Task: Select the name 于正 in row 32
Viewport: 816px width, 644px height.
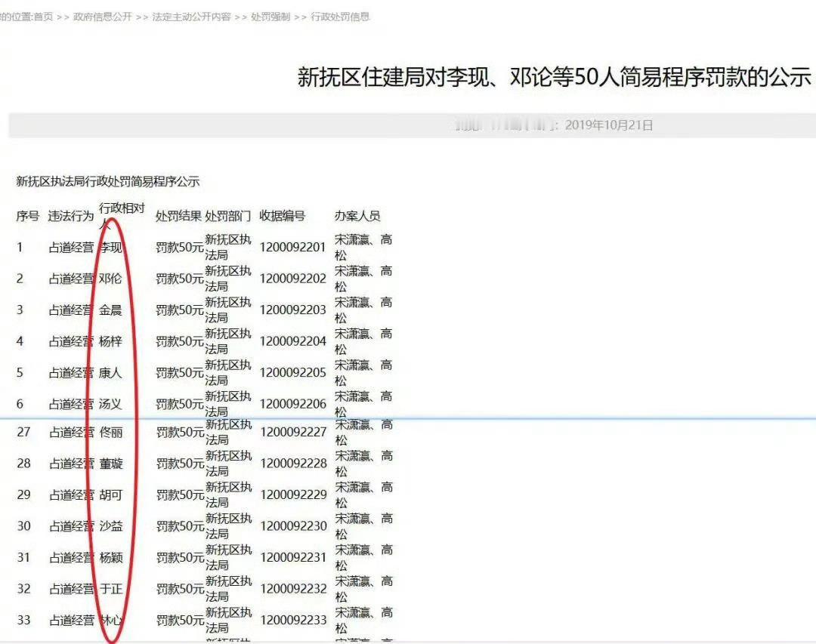Action: coord(113,589)
